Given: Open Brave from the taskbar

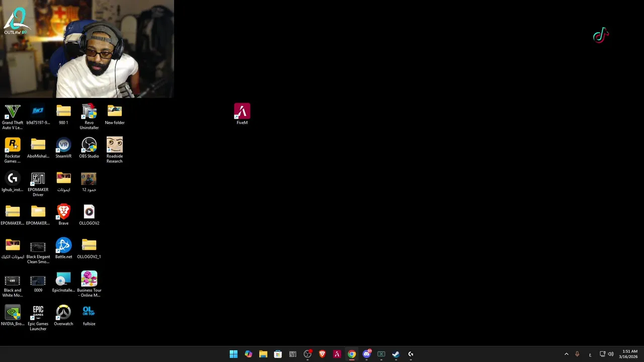Looking at the screenshot, I should coord(322,354).
